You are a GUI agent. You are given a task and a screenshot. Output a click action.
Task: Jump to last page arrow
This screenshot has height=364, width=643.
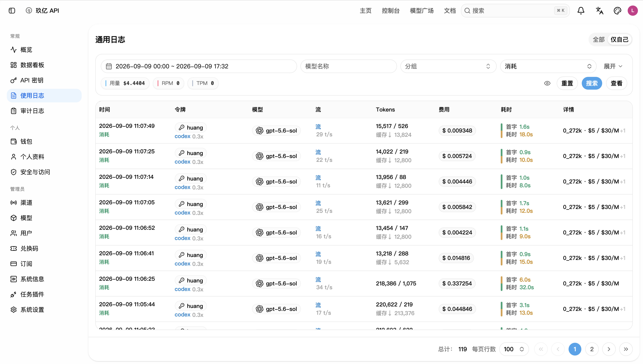pyautogui.click(x=626, y=349)
